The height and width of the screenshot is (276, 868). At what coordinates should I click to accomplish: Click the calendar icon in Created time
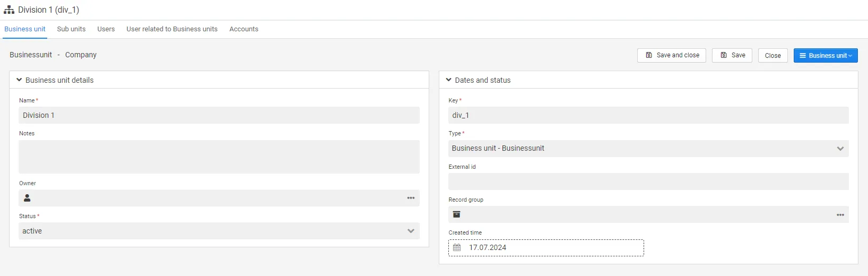(x=457, y=248)
